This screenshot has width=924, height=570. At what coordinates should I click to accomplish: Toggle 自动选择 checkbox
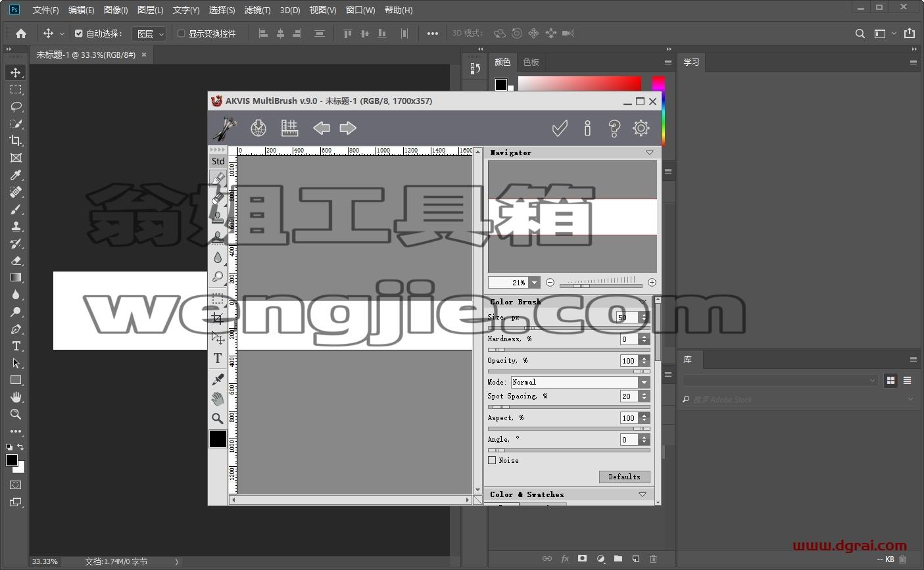coord(79,34)
